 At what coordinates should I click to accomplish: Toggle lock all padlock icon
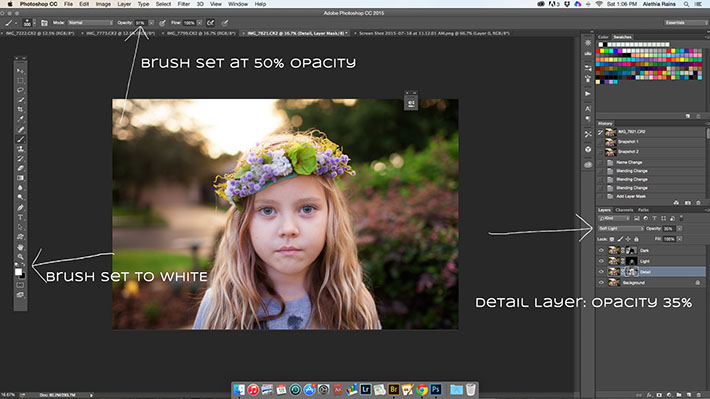636,239
